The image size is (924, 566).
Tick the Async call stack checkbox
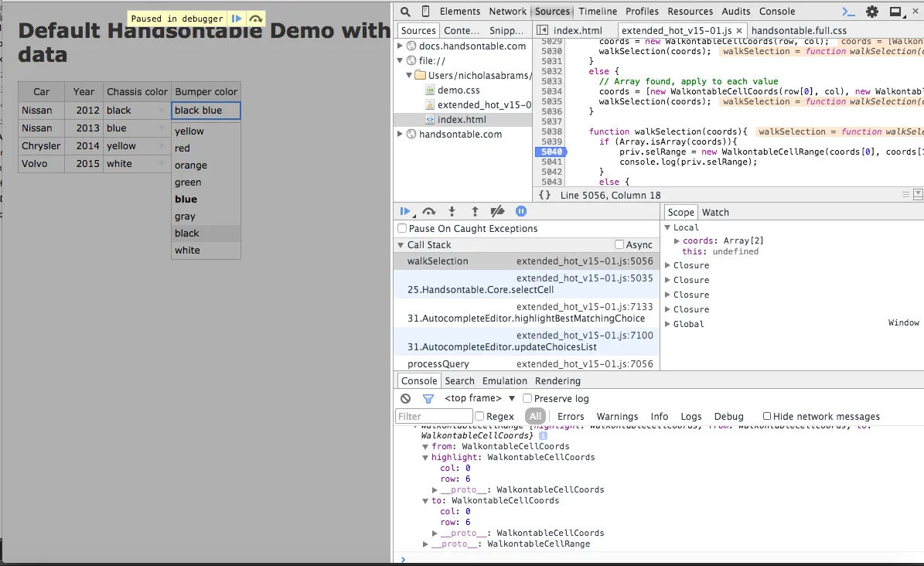[619, 244]
